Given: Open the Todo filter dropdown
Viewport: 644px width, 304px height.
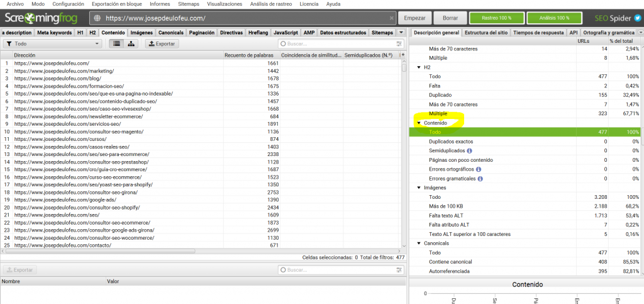Looking at the screenshot, I should tap(52, 44).
